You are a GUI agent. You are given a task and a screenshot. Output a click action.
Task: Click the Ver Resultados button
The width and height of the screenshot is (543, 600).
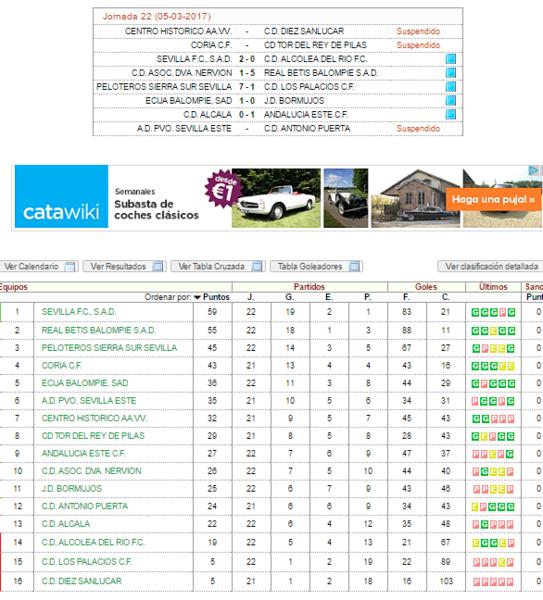124,266
